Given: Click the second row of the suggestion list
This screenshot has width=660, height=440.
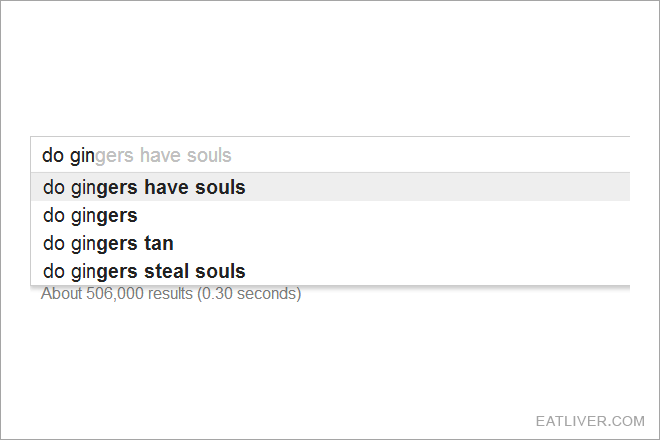Looking at the screenshot, I should 330,215.
